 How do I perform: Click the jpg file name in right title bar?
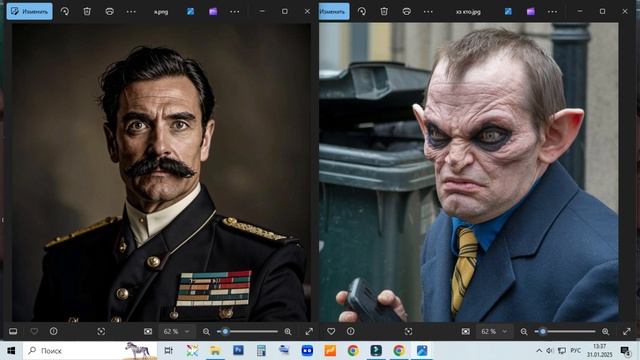468,12
